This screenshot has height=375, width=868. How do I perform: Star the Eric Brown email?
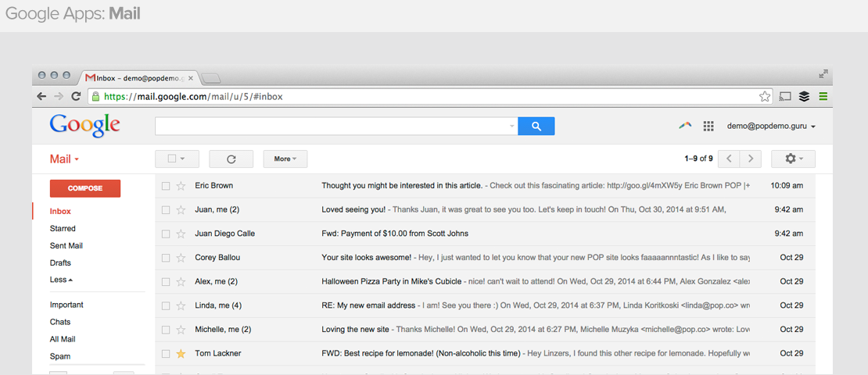[x=181, y=186]
